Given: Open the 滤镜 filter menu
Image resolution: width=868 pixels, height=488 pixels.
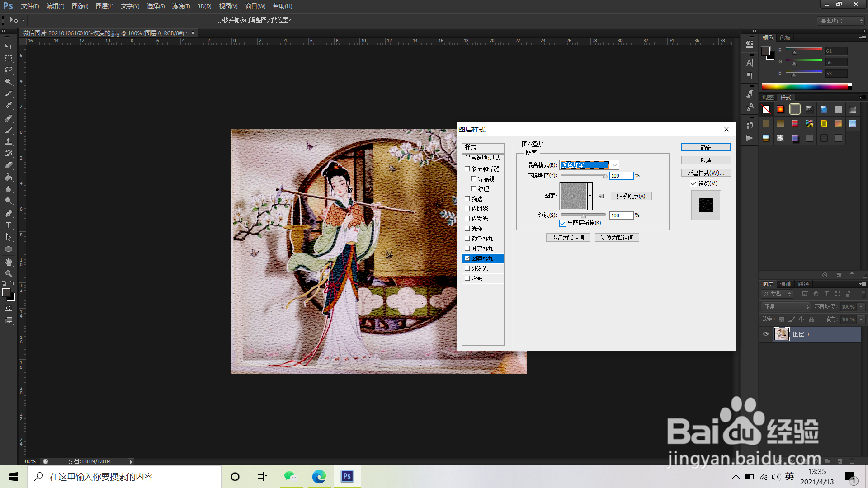Looking at the screenshot, I should click(181, 6).
